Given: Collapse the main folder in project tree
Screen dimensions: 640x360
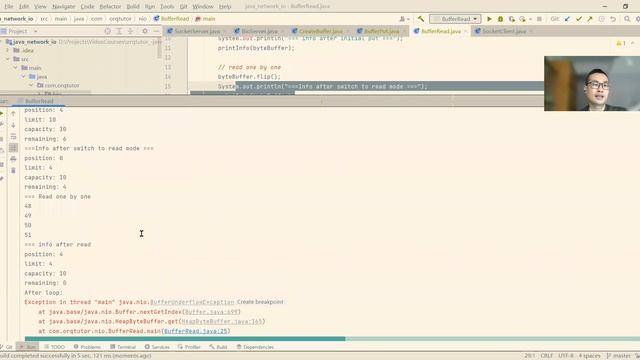Looking at the screenshot, I should click(x=16, y=68).
